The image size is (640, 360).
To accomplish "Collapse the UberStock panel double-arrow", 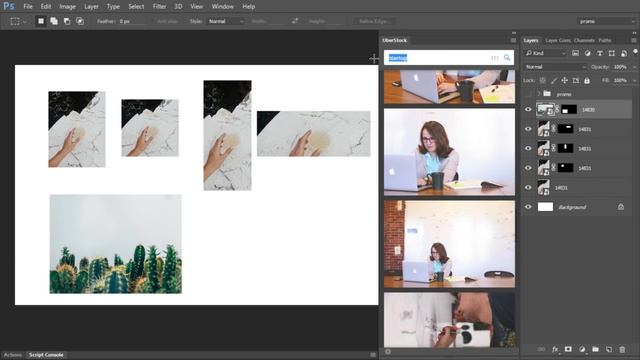I will pyautogui.click(x=513, y=33).
